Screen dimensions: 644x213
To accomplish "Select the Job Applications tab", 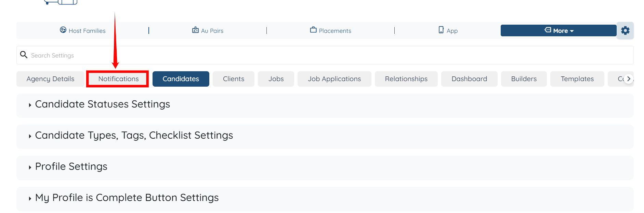I will (334, 79).
